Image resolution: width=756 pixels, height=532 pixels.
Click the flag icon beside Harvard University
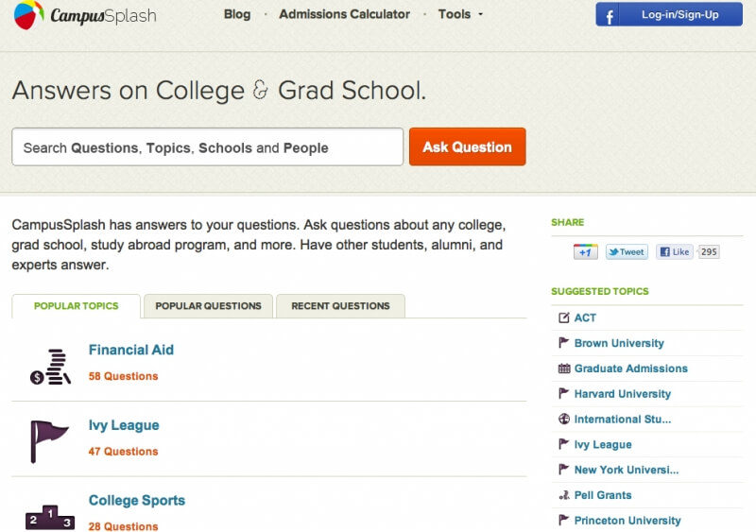click(563, 394)
